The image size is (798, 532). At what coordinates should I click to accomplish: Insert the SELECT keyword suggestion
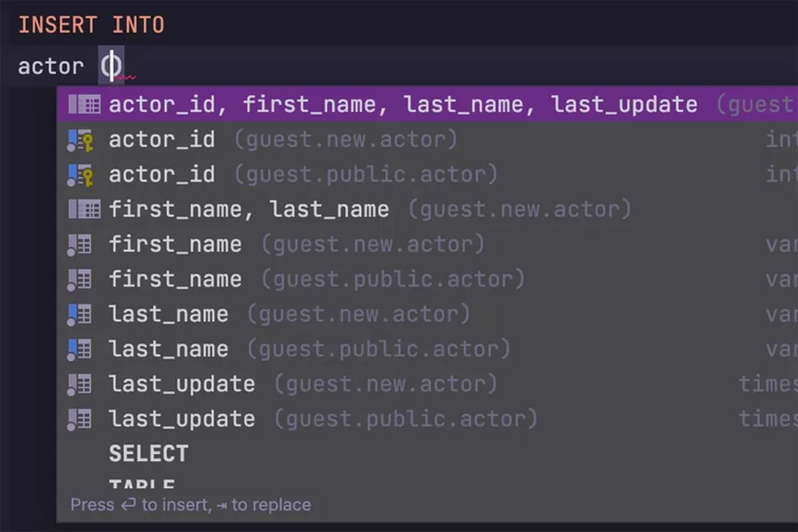tap(148, 454)
